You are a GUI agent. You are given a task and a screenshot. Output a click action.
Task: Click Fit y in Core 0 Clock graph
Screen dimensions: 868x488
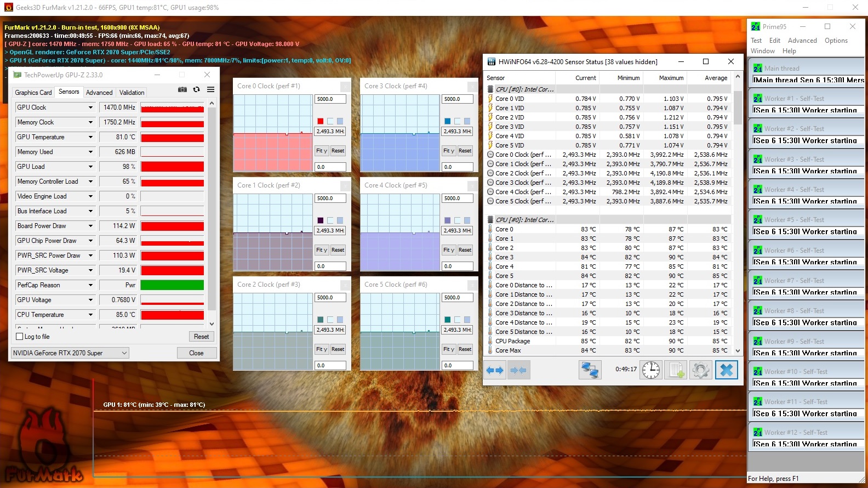322,151
